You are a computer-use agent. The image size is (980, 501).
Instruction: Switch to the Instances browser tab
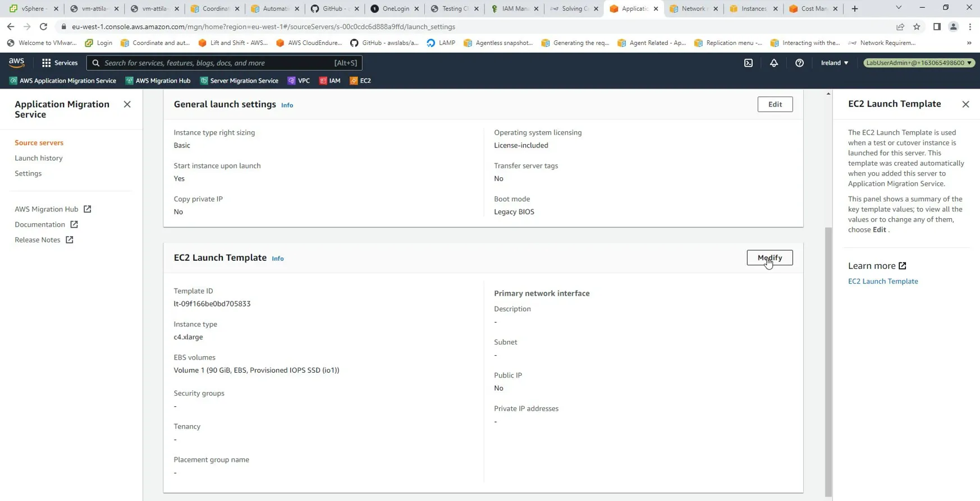pyautogui.click(x=753, y=8)
